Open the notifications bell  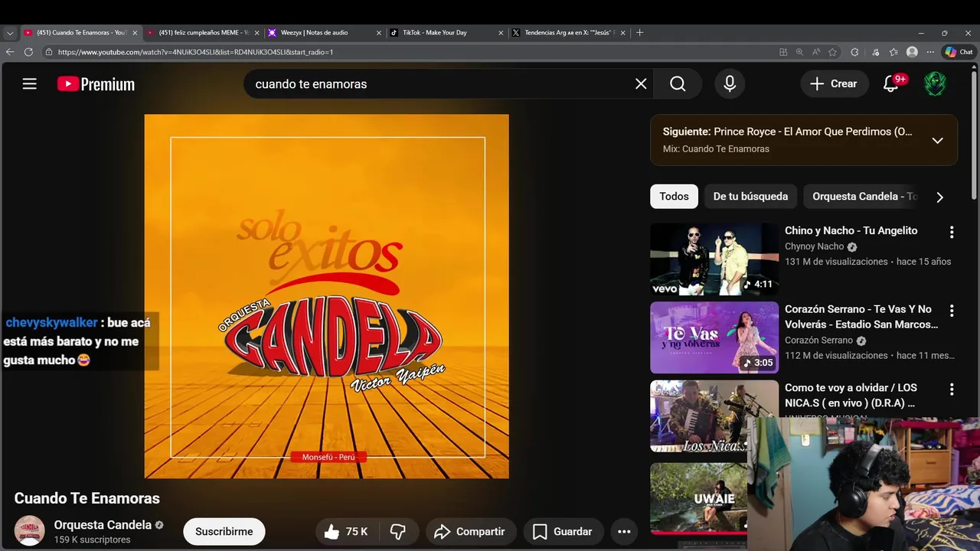tap(890, 83)
